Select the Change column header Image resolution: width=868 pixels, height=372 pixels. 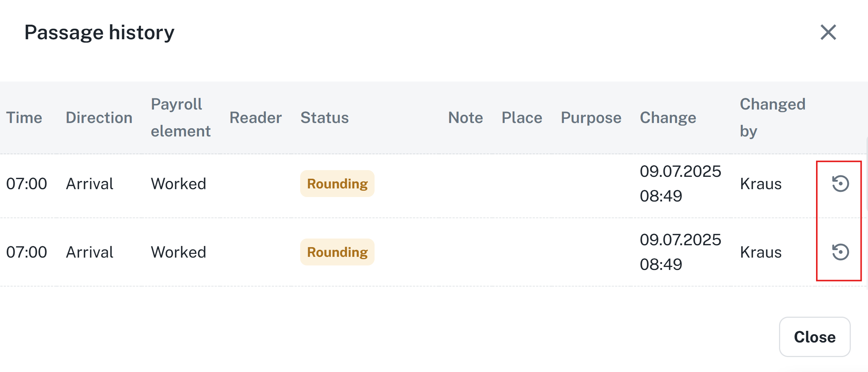[668, 118]
